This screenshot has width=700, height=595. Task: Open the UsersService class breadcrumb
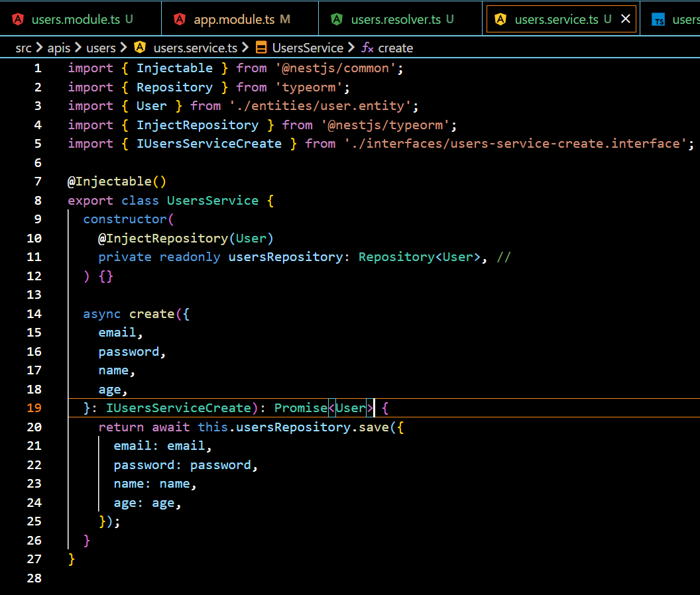[308, 48]
